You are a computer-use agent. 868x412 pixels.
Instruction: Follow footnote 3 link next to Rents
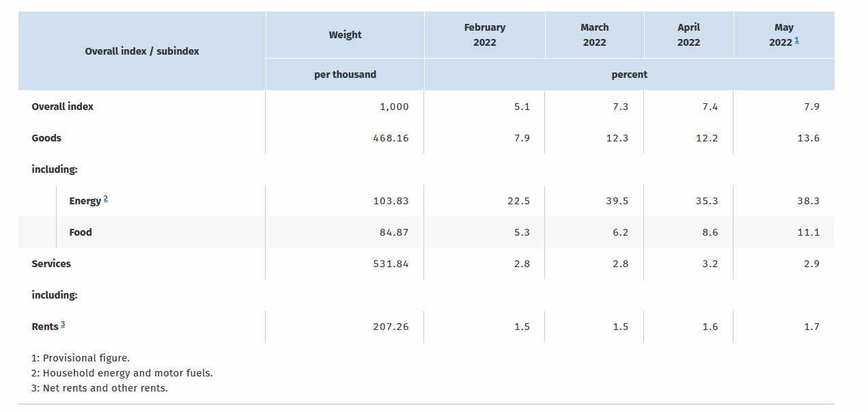pyautogui.click(x=62, y=324)
